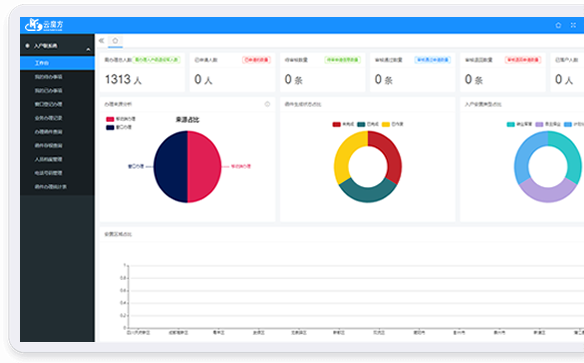Collapse sidebar using double-chevron icon
This screenshot has width=584, height=363.
tap(101, 41)
